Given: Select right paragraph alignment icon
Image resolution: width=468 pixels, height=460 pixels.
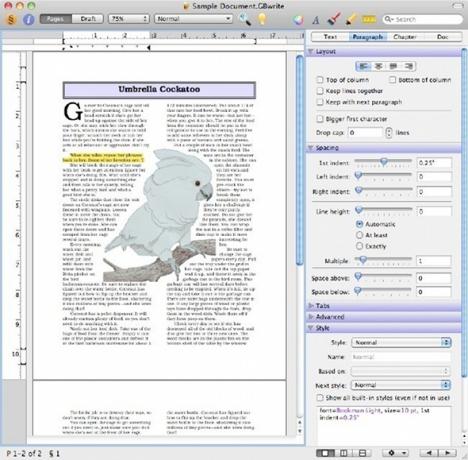Looking at the screenshot, I should (x=408, y=66).
